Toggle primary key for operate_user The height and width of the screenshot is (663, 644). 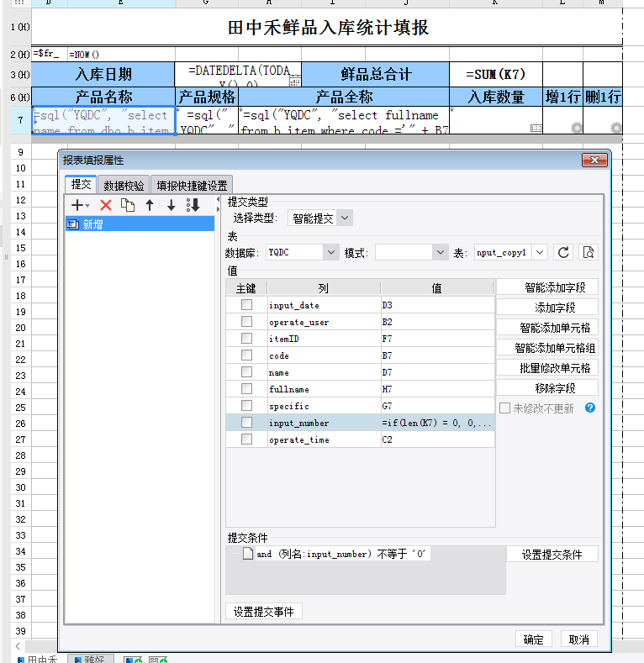tap(246, 322)
